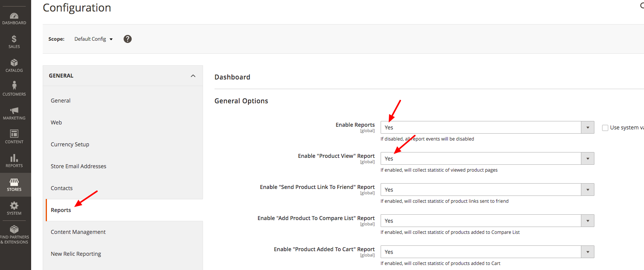644x270 pixels.
Task: Open "Product Added To Cart" Report dropdown
Action: (487, 252)
